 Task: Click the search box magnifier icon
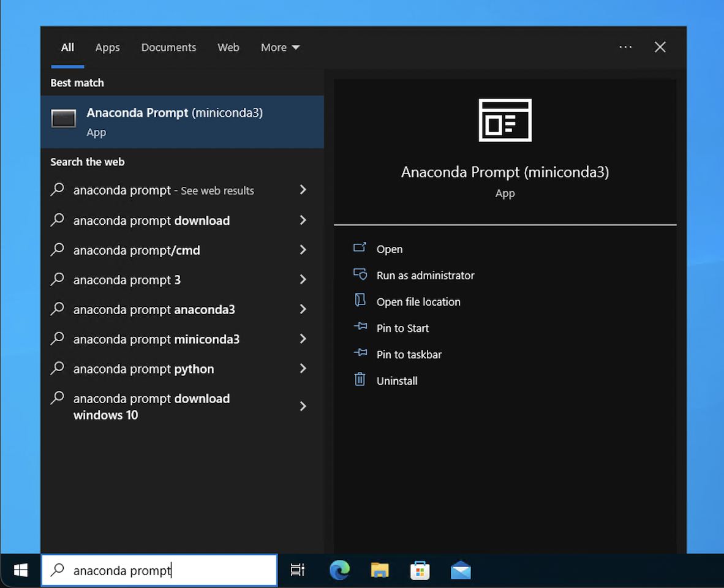[57, 570]
